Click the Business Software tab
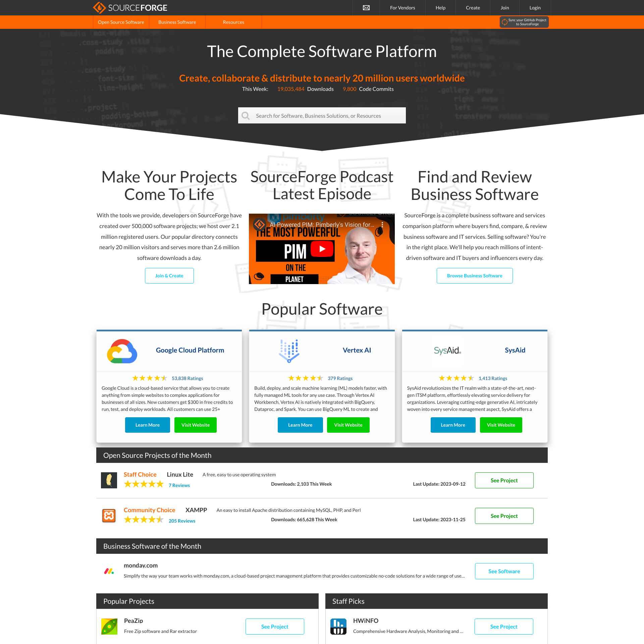Screen dimensions: 644x644 pos(177,22)
